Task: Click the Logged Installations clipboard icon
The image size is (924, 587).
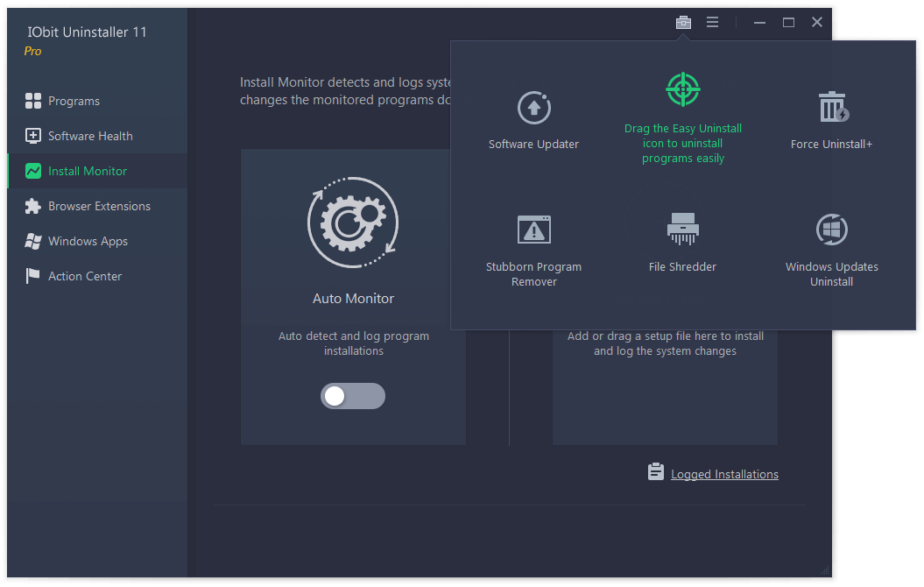Action: 656,471
